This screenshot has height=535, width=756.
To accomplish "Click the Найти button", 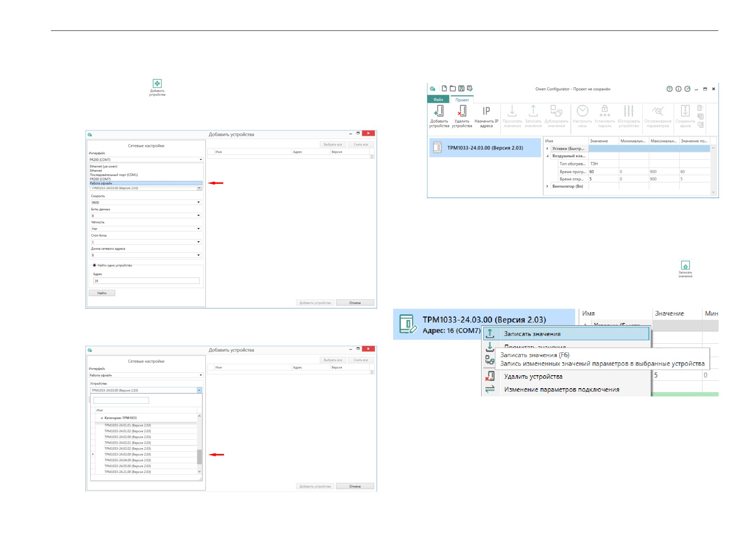I will [x=102, y=293].
